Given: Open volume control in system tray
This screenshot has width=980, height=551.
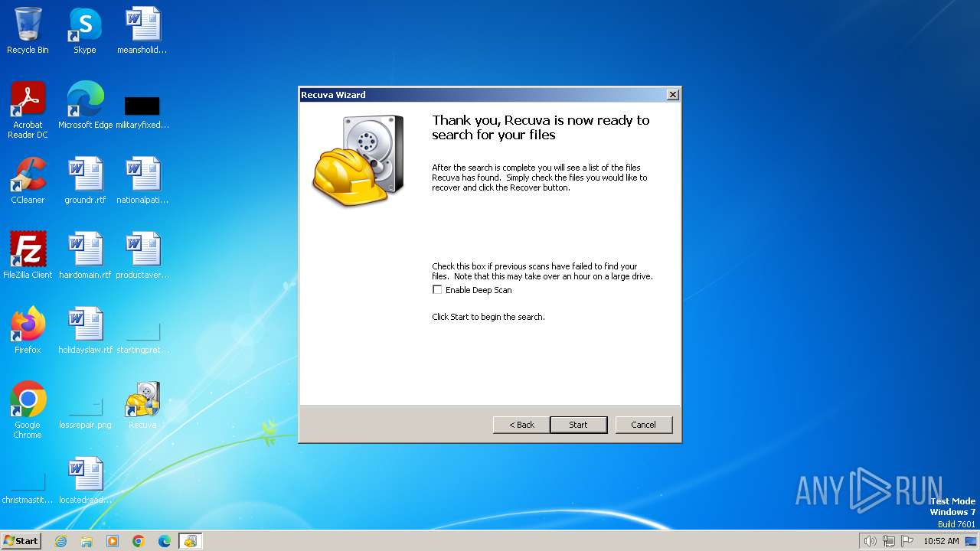Looking at the screenshot, I should point(870,541).
